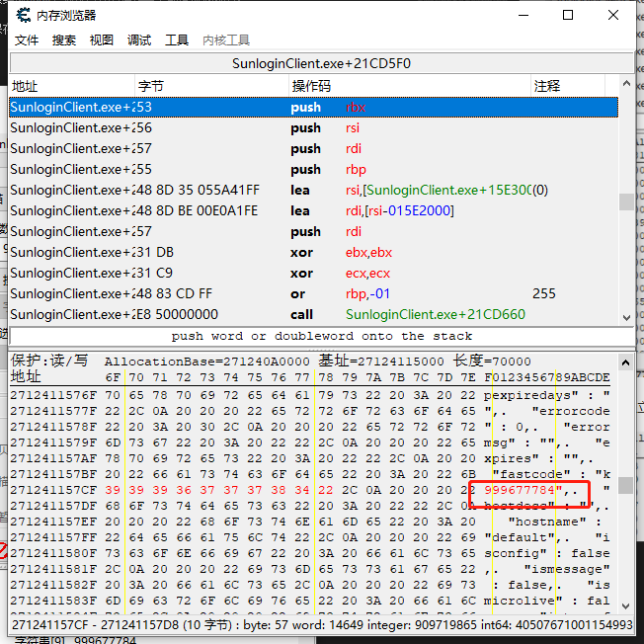
Task: Click the Cheat Engine window icon
Action: tap(24, 15)
